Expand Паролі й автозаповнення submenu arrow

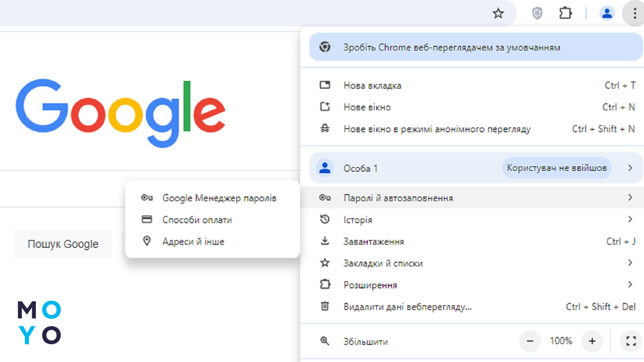tap(630, 197)
